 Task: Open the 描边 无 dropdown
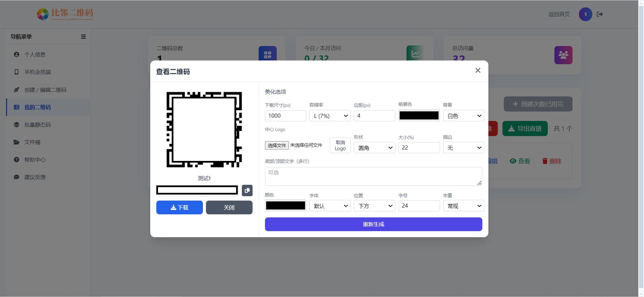[464, 148]
